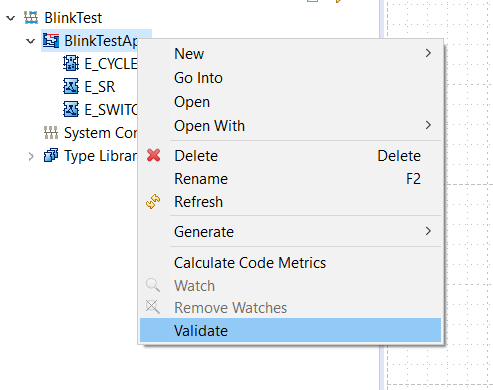Screen dimensions: 493x390
Task: Click the E_SR function block icon
Action: click(71, 86)
